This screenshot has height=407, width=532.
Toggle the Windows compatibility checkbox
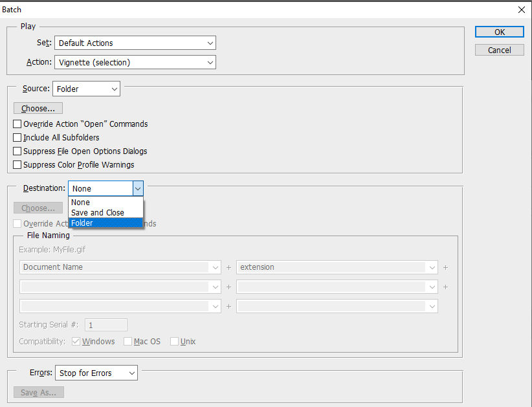76,342
